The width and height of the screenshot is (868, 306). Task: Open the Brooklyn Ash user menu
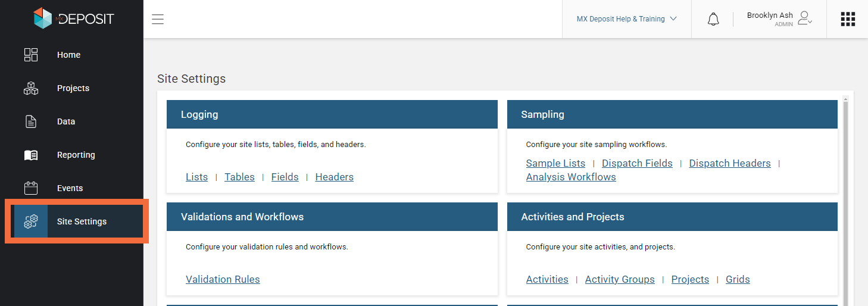[x=779, y=19]
